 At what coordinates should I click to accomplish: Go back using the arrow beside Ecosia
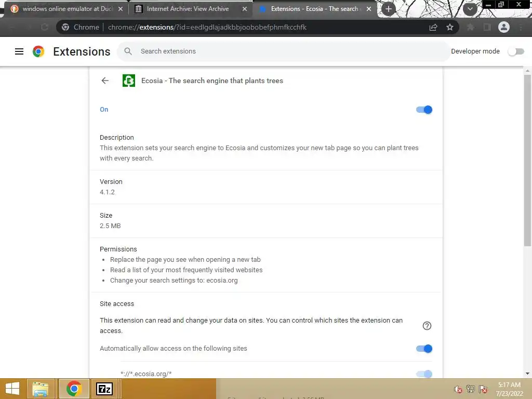click(105, 81)
